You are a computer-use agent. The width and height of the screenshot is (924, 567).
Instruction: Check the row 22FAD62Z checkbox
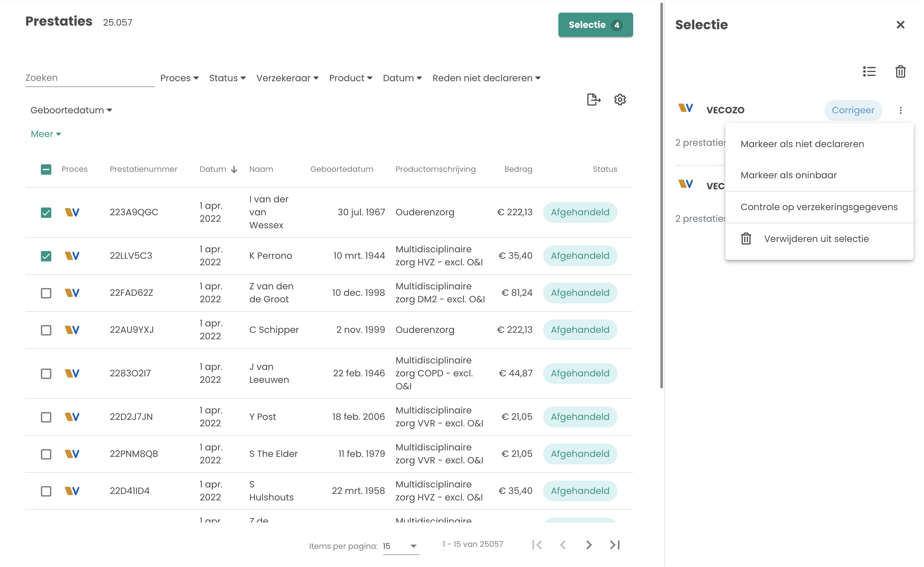[46, 293]
